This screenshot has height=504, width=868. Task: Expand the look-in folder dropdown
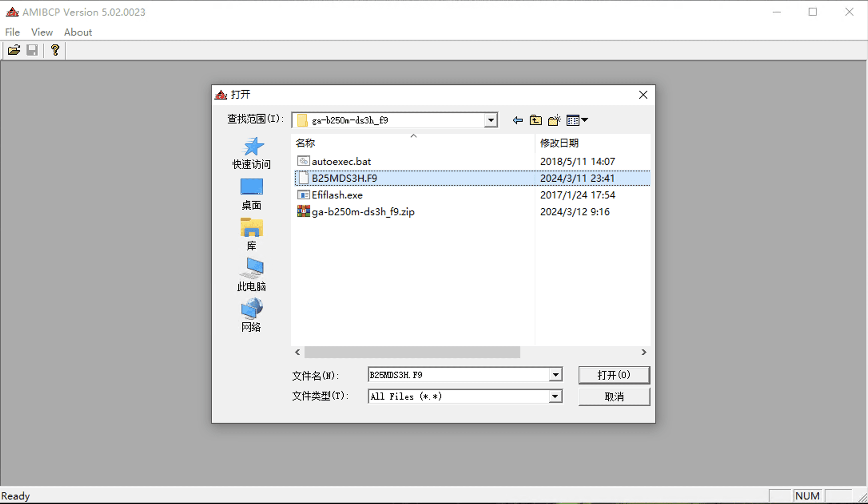(x=491, y=120)
